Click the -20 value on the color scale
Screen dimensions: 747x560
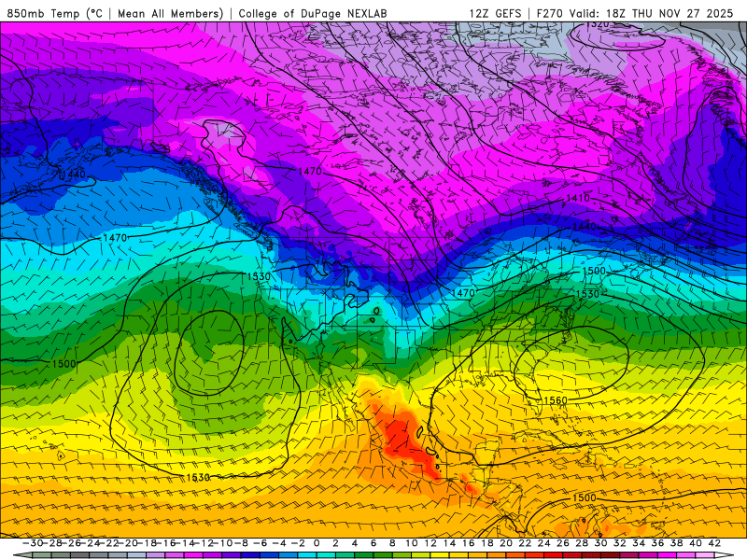tap(129, 543)
